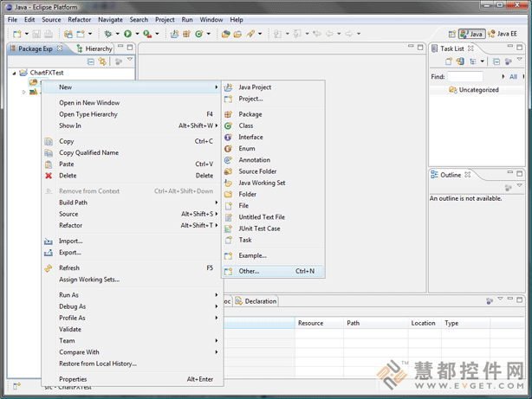Screen dimensions: 532x399
Task: Click the All link in Task List
Action: click(513, 77)
